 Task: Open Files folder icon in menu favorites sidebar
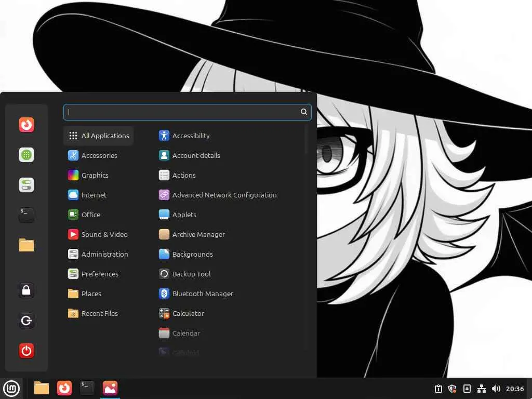point(26,245)
